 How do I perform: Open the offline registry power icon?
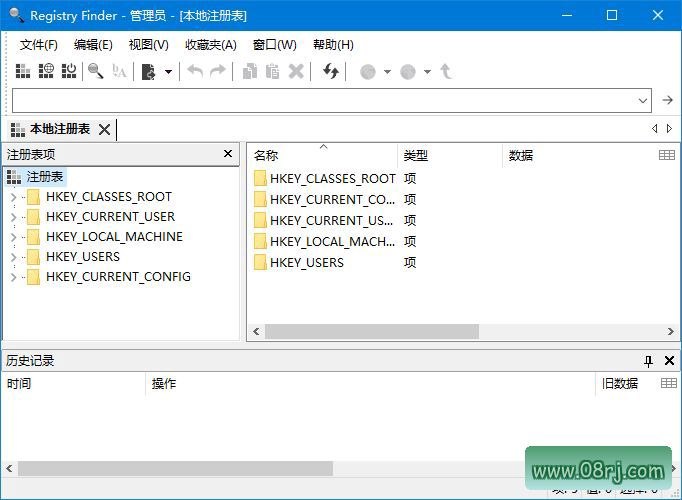tap(69, 71)
